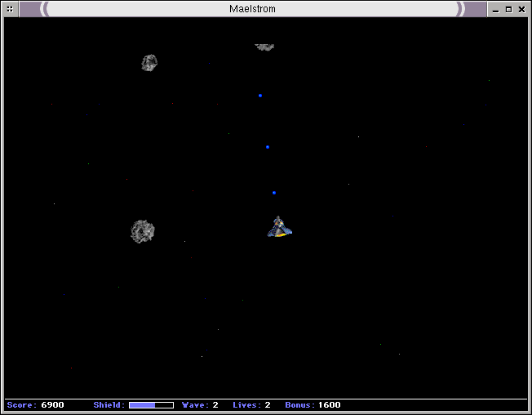This screenshot has width=532, height=415.
Task: Click the Maelstrom window title text
Action: [253, 9]
